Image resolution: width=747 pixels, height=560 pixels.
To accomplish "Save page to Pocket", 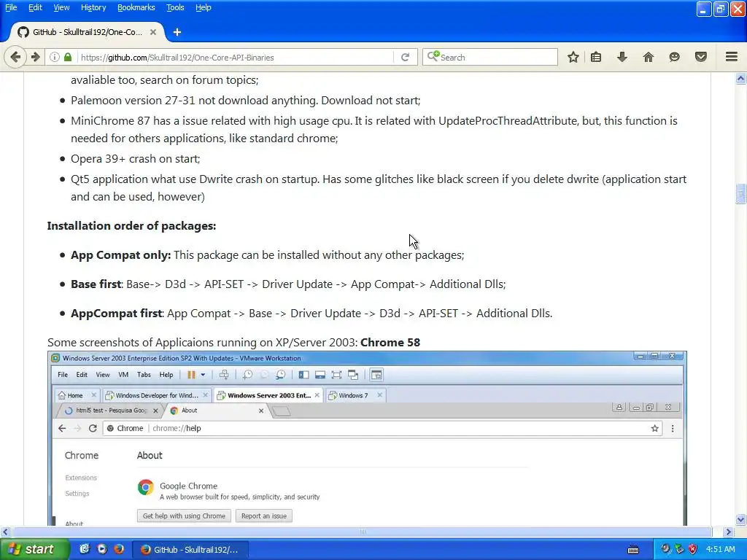I will [x=701, y=57].
